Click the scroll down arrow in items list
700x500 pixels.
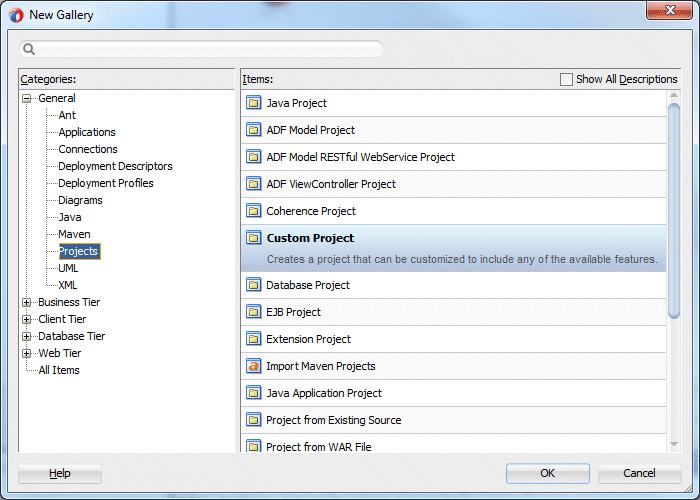point(674,444)
